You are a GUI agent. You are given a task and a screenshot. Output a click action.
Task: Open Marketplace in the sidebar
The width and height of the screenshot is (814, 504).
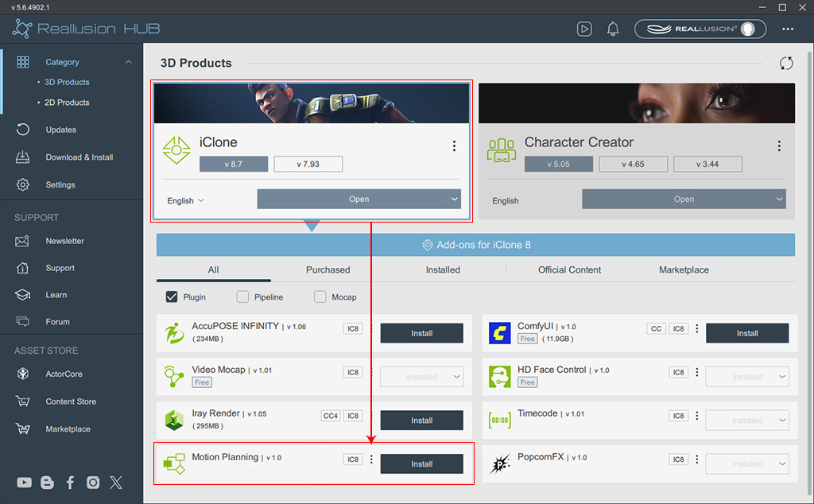(68, 428)
